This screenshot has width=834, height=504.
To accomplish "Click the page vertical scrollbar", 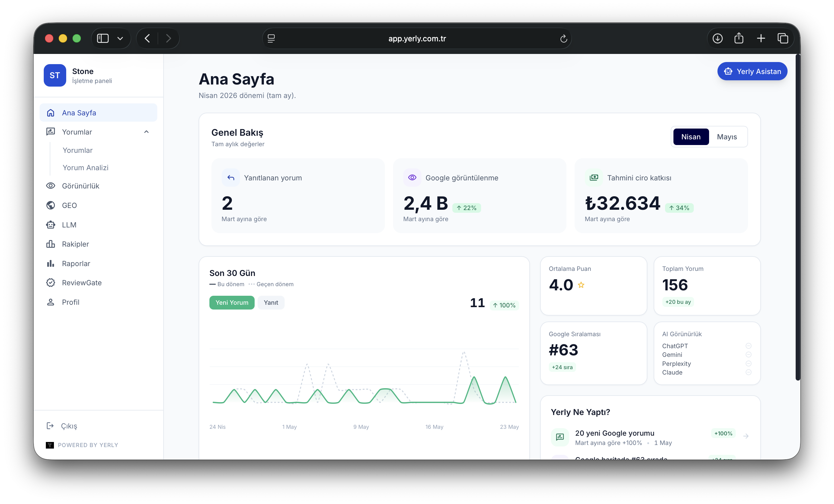I will 798,217.
